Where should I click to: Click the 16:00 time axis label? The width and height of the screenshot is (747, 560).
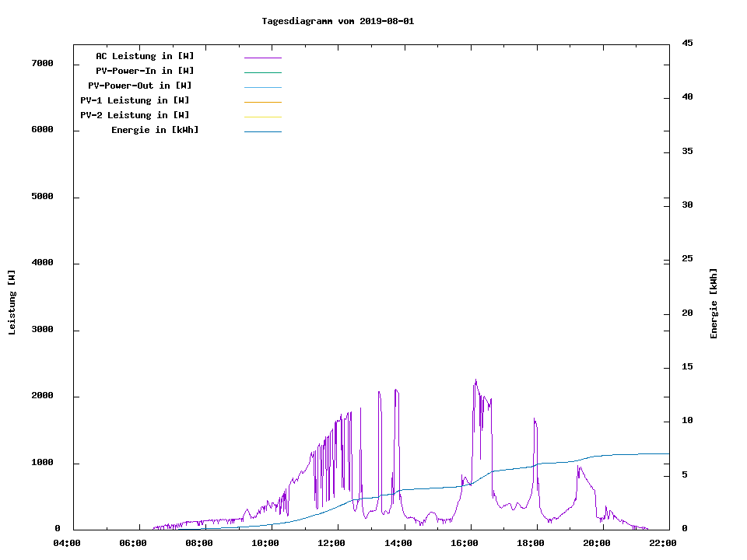(465, 543)
